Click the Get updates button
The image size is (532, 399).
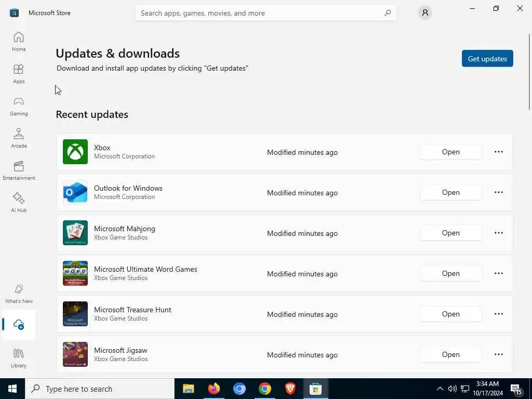pos(487,59)
